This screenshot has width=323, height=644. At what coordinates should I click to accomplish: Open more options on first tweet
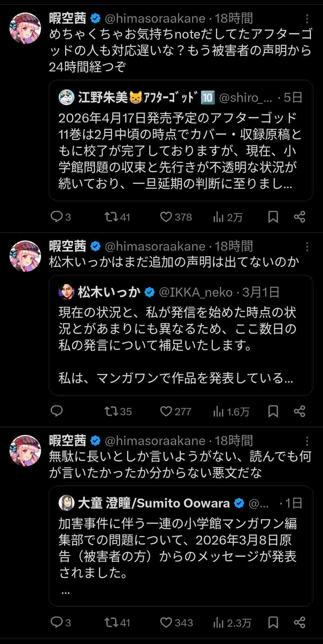pos(307,19)
